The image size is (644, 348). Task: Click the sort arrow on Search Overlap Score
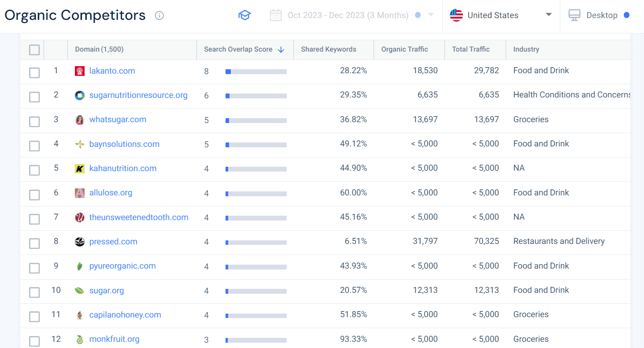(x=281, y=50)
